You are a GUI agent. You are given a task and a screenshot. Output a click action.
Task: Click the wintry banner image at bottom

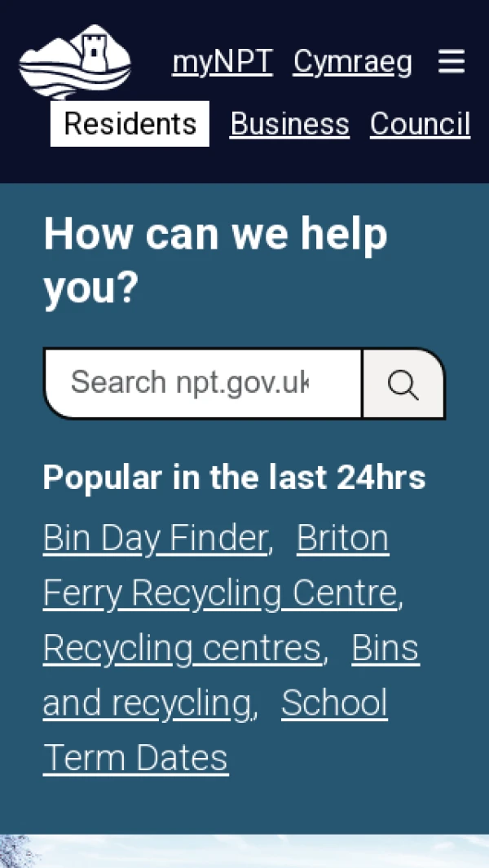coord(244,852)
